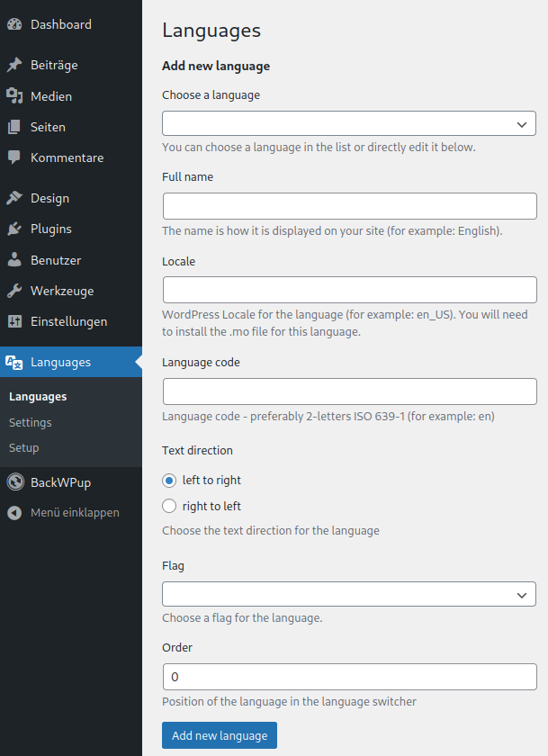Open the Setup submenu item
Image resolution: width=548 pixels, height=756 pixels.
click(x=24, y=448)
